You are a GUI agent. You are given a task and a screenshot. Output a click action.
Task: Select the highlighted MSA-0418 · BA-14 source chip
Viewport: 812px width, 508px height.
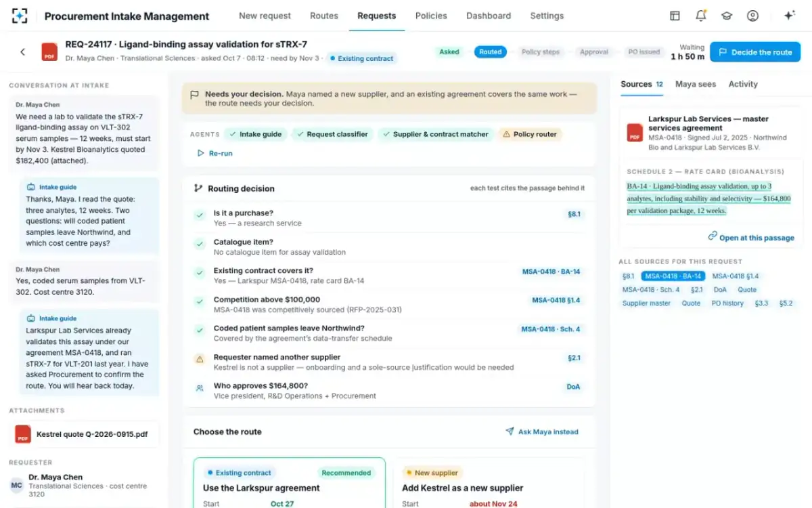click(673, 276)
